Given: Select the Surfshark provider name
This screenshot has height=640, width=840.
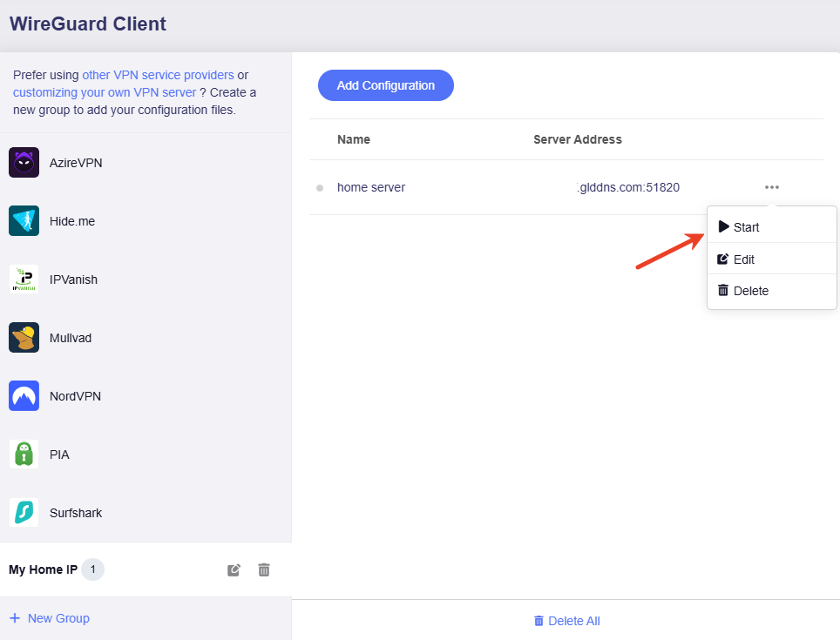Looking at the screenshot, I should click(x=76, y=513).
